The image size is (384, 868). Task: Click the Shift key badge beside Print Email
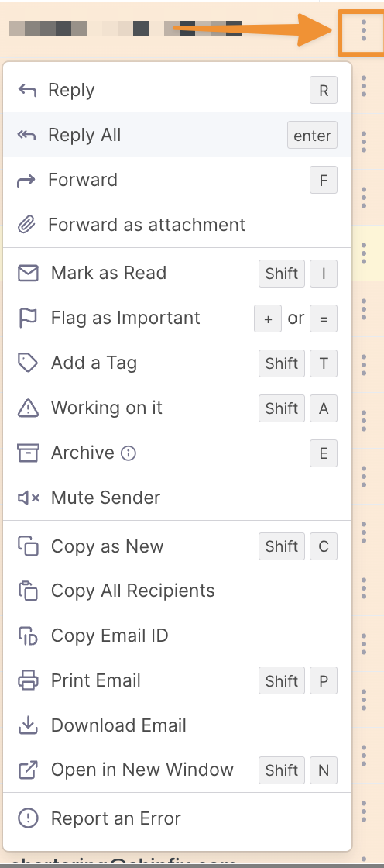click(282, 681)
